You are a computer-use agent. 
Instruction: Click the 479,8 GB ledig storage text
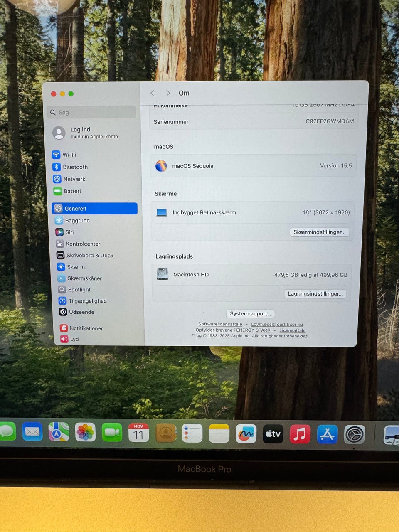tap(310, 275)
